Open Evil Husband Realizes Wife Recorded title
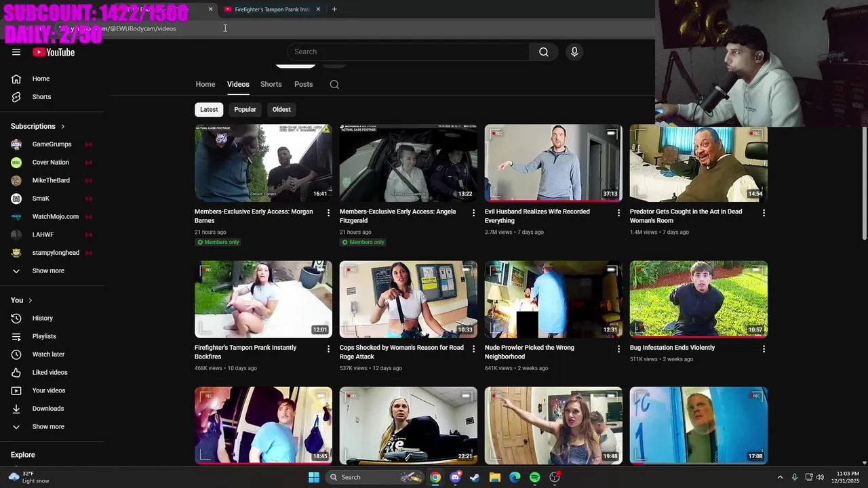The image size is (868, 488). [x=537, y=216]
